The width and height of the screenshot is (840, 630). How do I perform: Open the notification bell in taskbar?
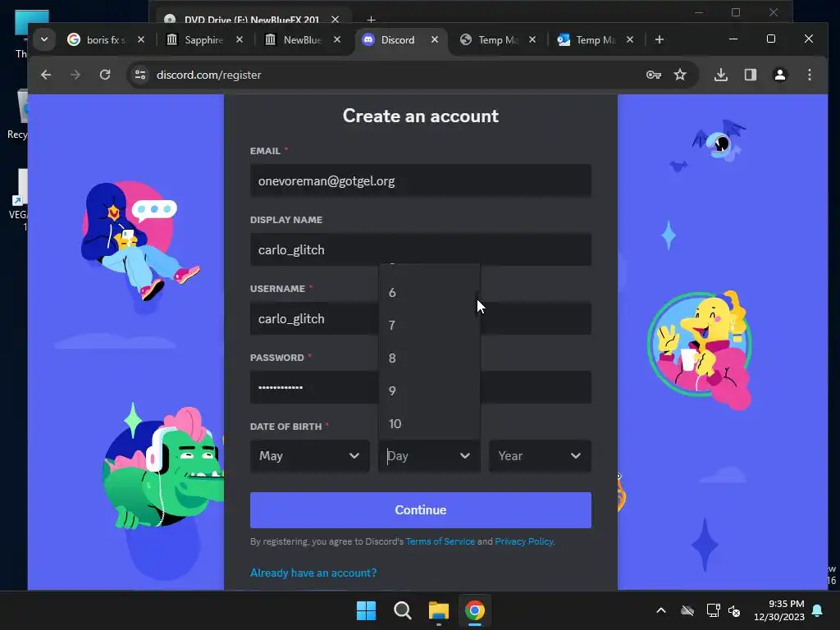click(x=818, y=610)
